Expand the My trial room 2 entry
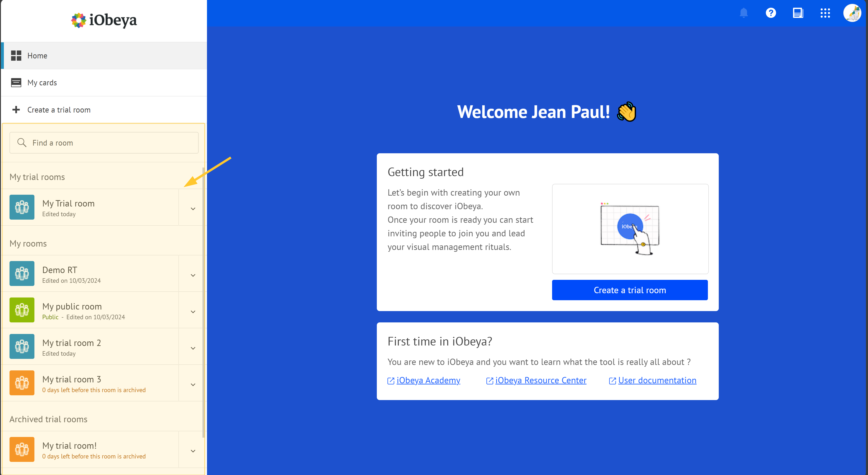This screenshot has height=475, width=868. (x=193, y=348)
